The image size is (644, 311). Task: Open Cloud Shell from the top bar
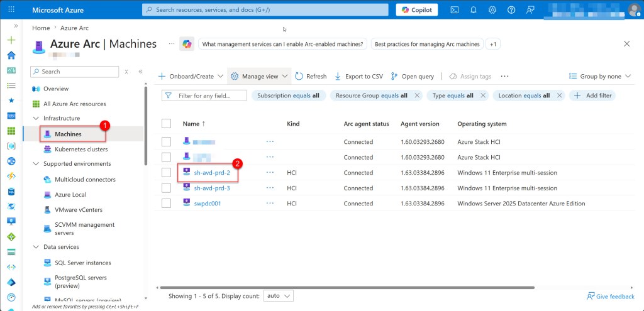(x=455, y=10)
